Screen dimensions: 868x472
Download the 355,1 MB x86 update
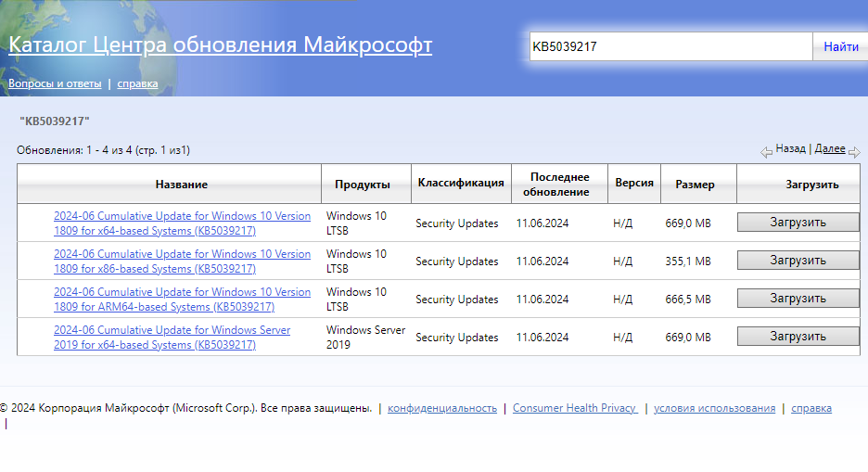tap(798, 261)
